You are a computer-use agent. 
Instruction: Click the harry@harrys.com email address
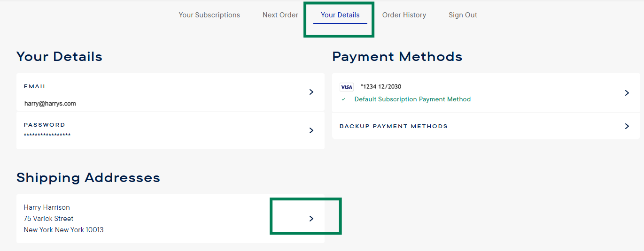tap(50, 104)
